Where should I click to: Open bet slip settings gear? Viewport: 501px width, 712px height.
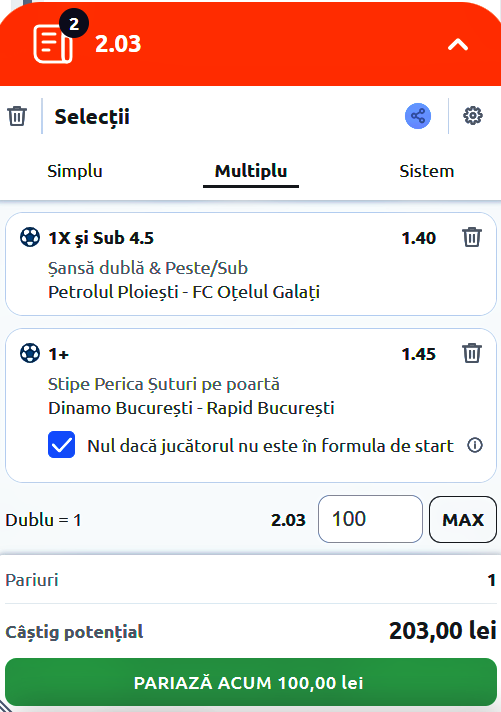(x=473, y=115)
